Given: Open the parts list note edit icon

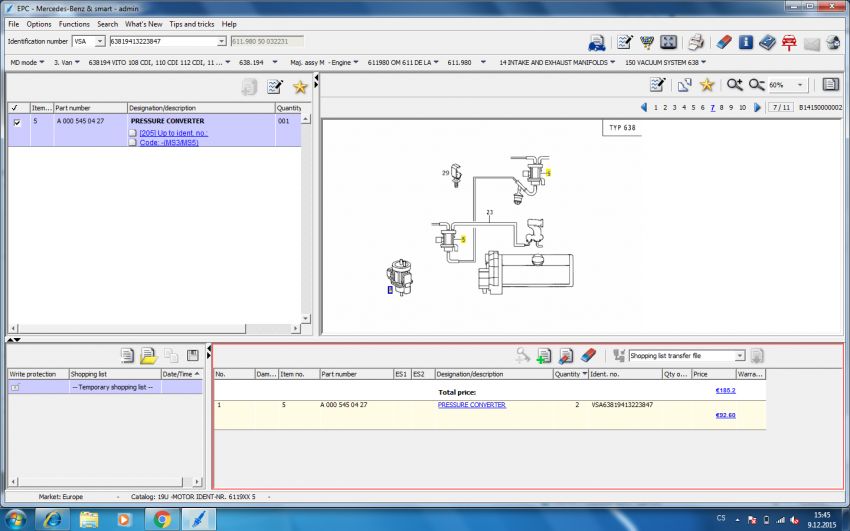Looking at the screenshot, I should [x=275, y=87].
